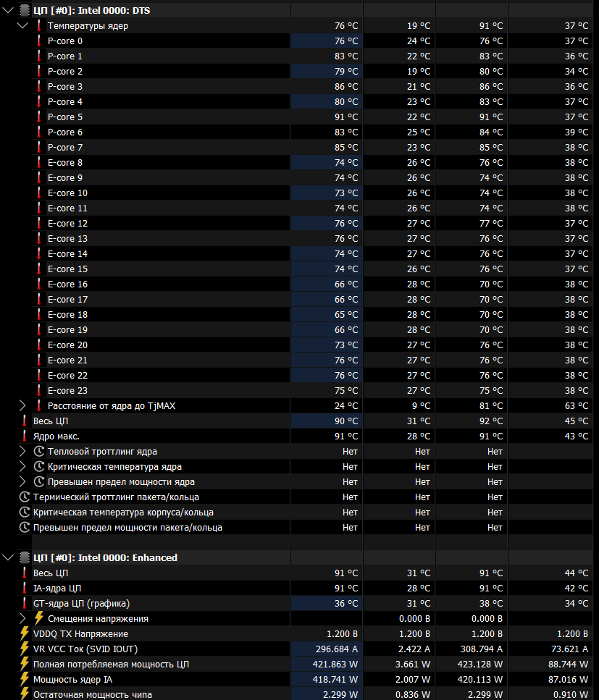Click clock icon of Критическая температура ядра
This screenshot has height=700, width=599.
[39, 466]
